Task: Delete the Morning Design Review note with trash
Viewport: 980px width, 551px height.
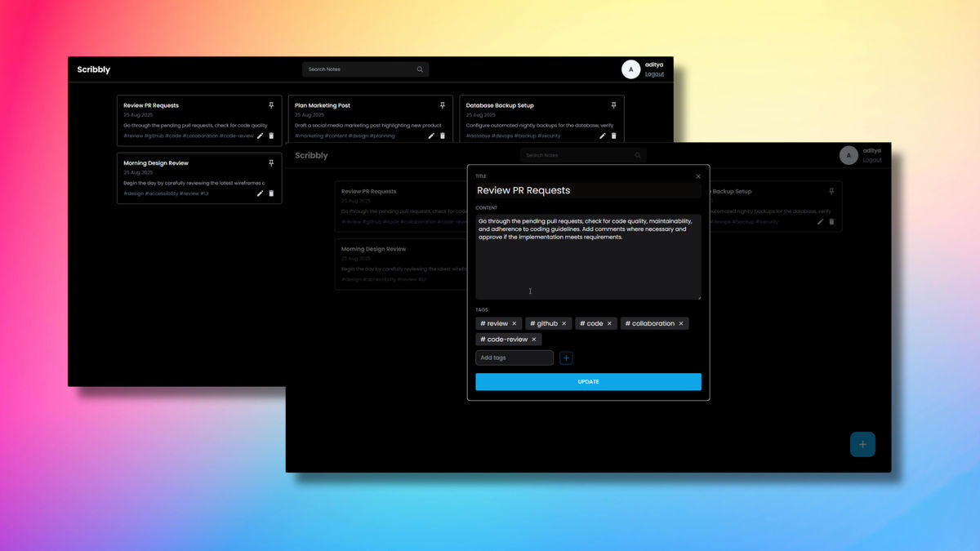Action: [x=271, y=193]
